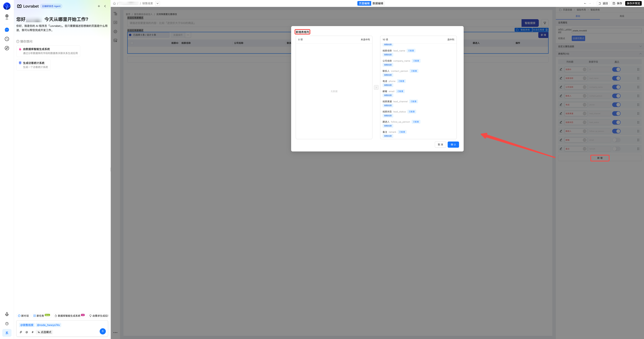Click globe icon in 线索名称 column title field
The width and height of the screenshot is (644, 339).
coord(584,78)
